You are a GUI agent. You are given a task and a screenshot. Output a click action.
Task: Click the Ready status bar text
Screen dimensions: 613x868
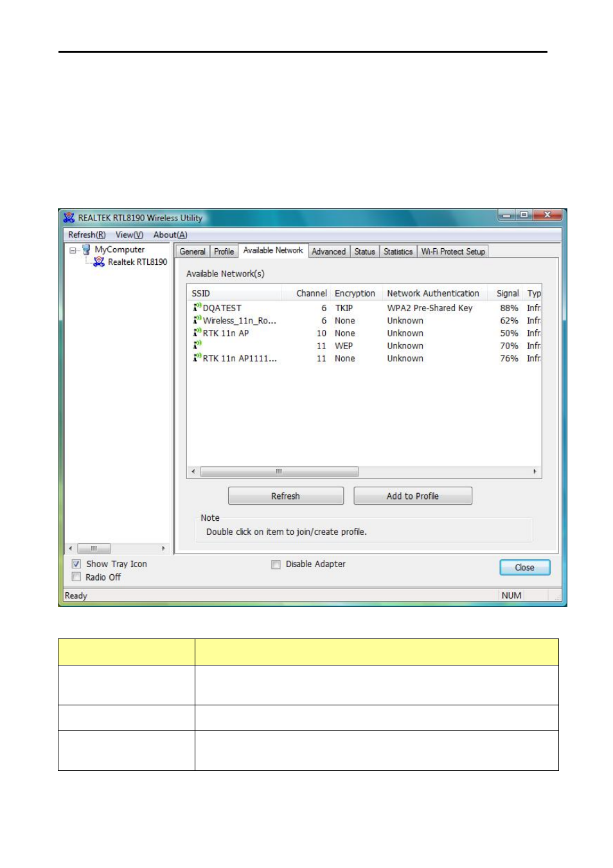(76, 595)
